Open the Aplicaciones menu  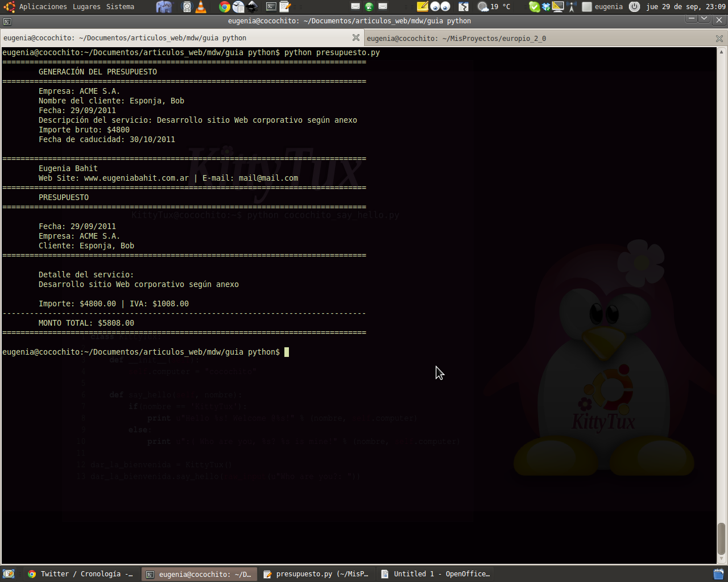(x=43, y=7)
